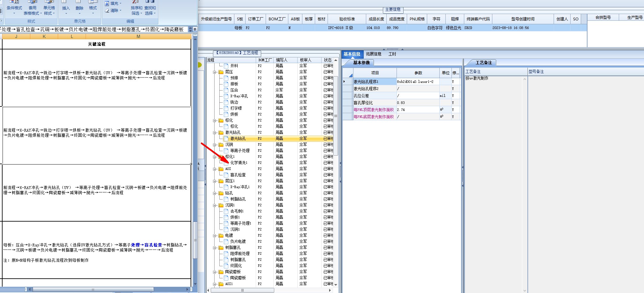The width and height of the screenshot is (644, 293).
Task: Select Excel column M header
Action: tap(138, 37)
